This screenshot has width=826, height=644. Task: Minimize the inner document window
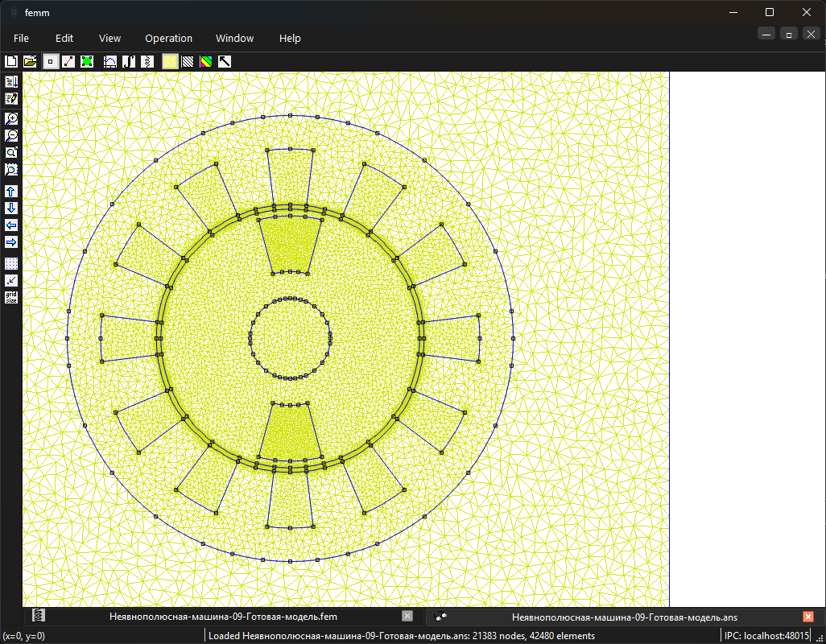[766, 35]
